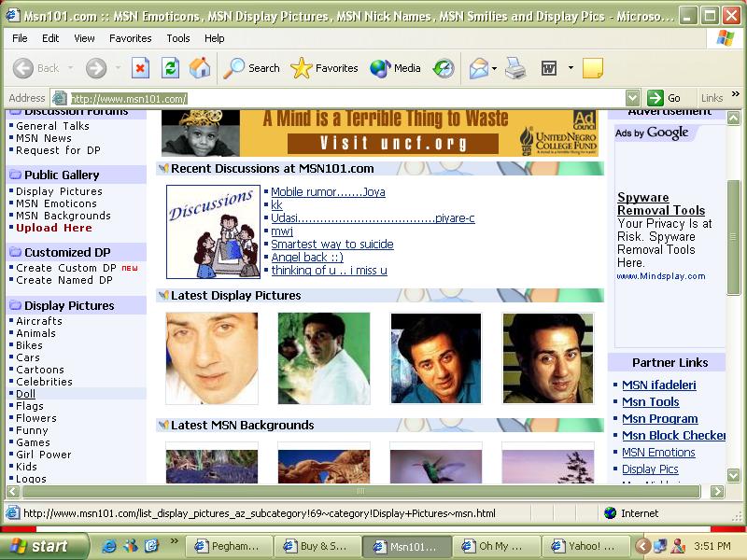The height and width of the screenshot is (560, 747).
Task: Open the Help menu
Action: 215,38
